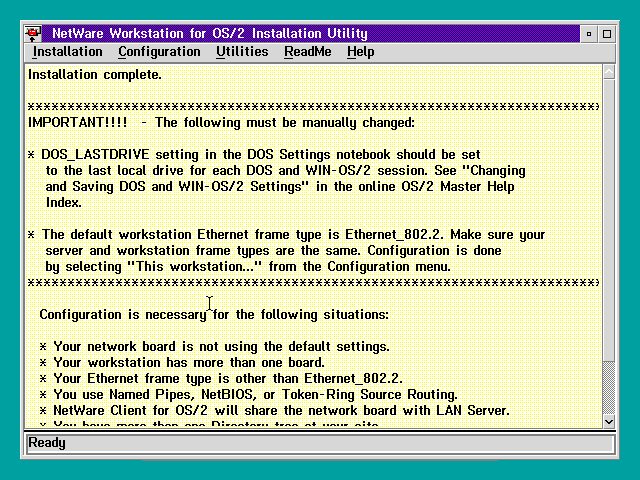Click the line ending "from the Configuration menu."

(248, 267)
